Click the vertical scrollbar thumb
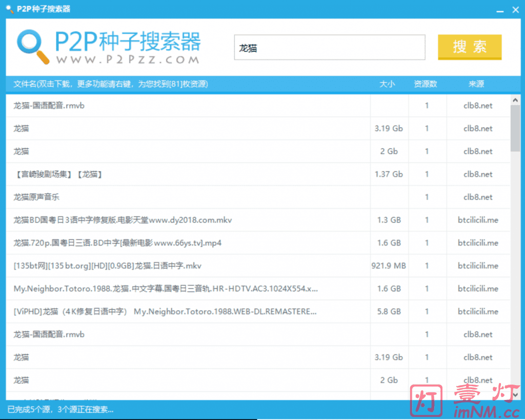Viewport: 525px width, 420px height. click(x=515, y=128)
